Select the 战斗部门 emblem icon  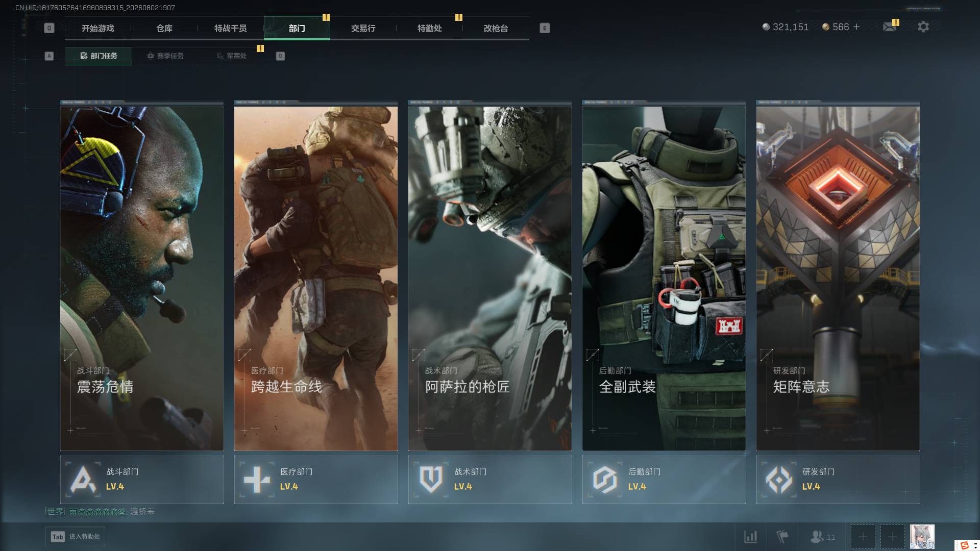click(x=83, y=480)
